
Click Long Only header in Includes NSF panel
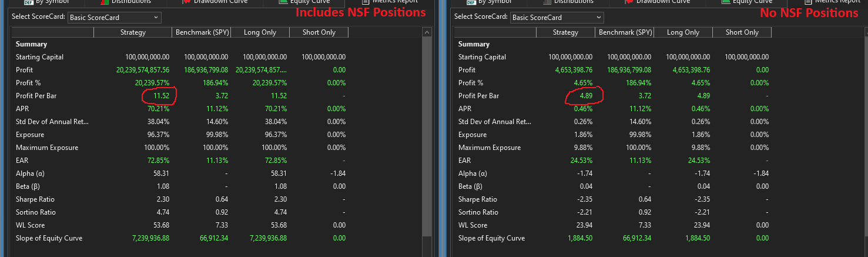click(x=260, y=32)
